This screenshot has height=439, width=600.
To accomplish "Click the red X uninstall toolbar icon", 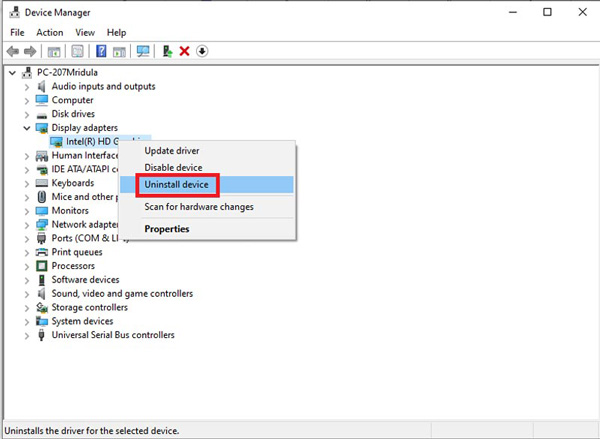I will pos(184,51).
